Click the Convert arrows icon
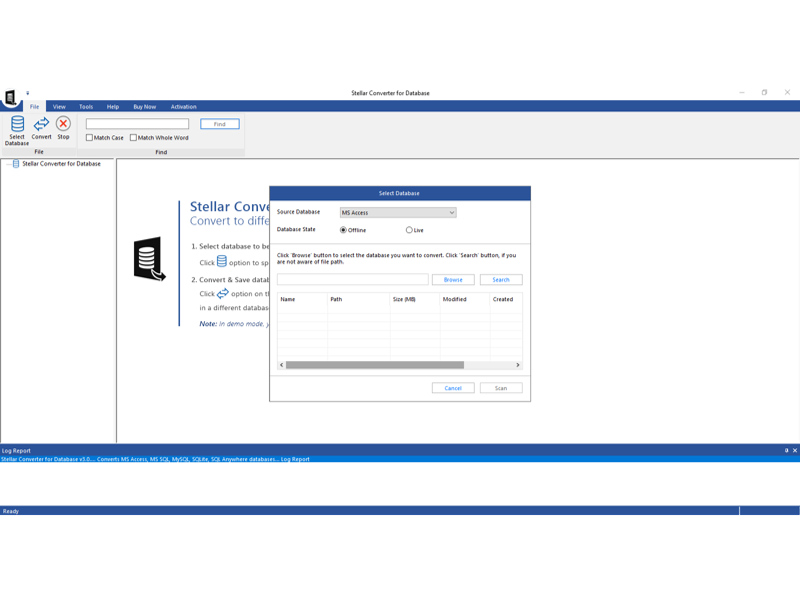The height and width of the screenshot is (600, 800). pyautogui.click(x=41, y=124)
